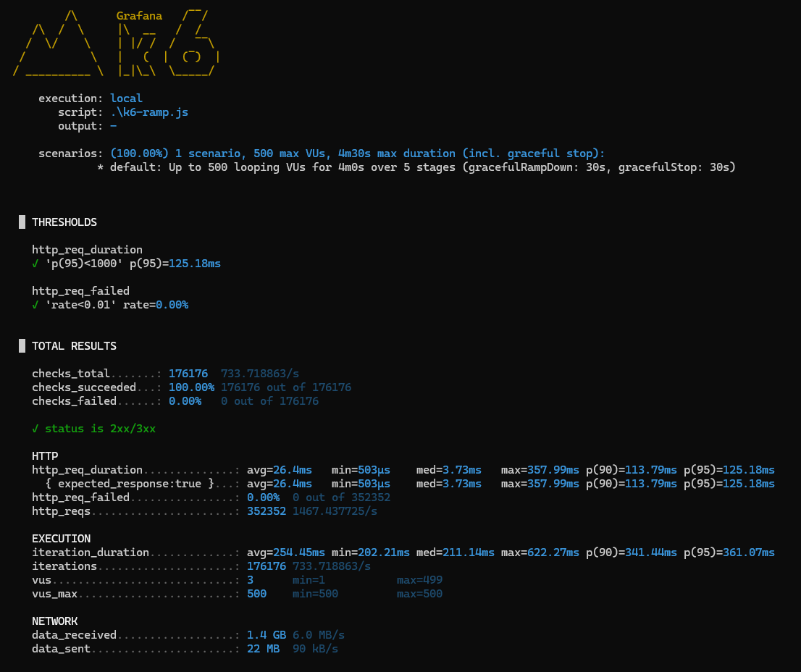801x672 pixels.
Task: Select '176176 out of 176176' text
Action: (x=286, y=387)
